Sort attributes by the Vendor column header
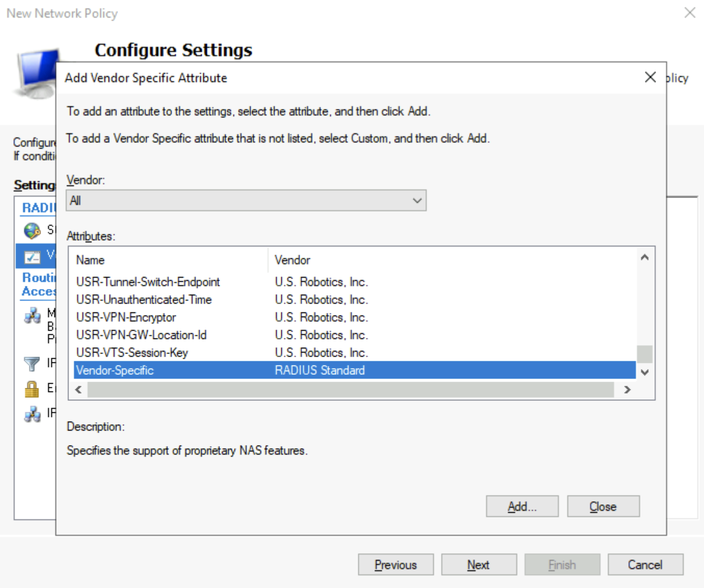 click(292, 260)
